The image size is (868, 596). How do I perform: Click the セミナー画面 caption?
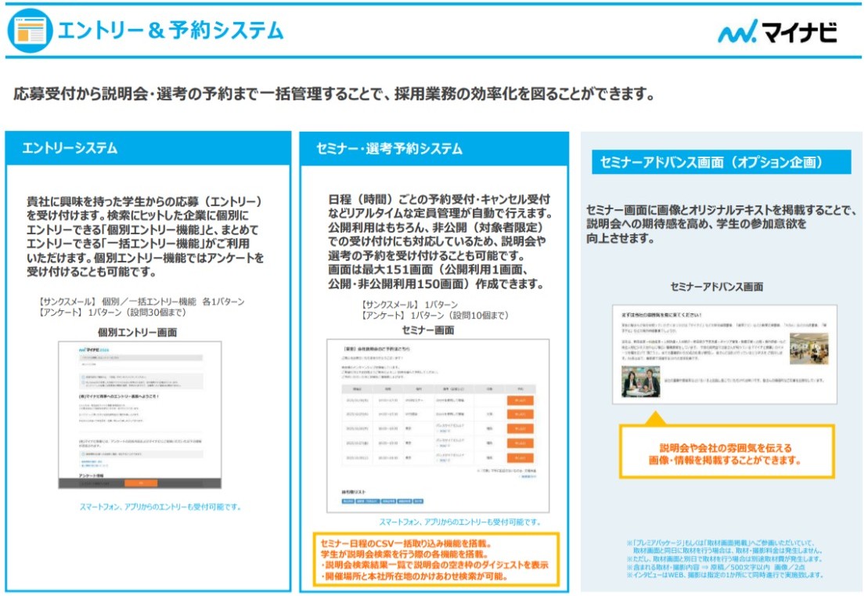[x=428, y=331]
